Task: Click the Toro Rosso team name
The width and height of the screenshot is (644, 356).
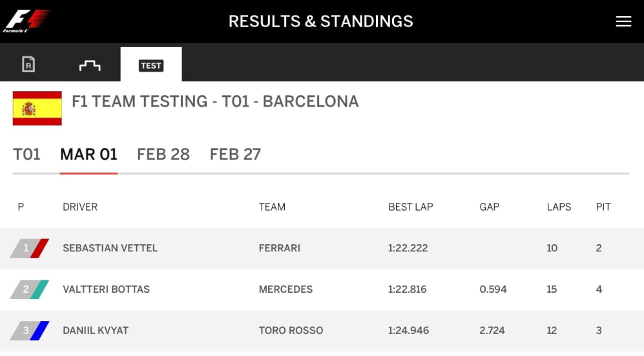Action: pos(291,331)
